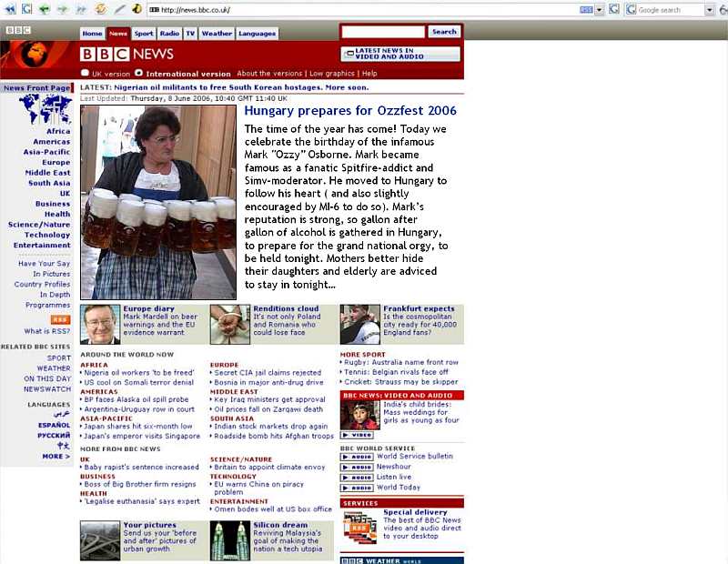Open the Technology sidebar section
Screen dimensions: 728x564
[x=47, y=235]
